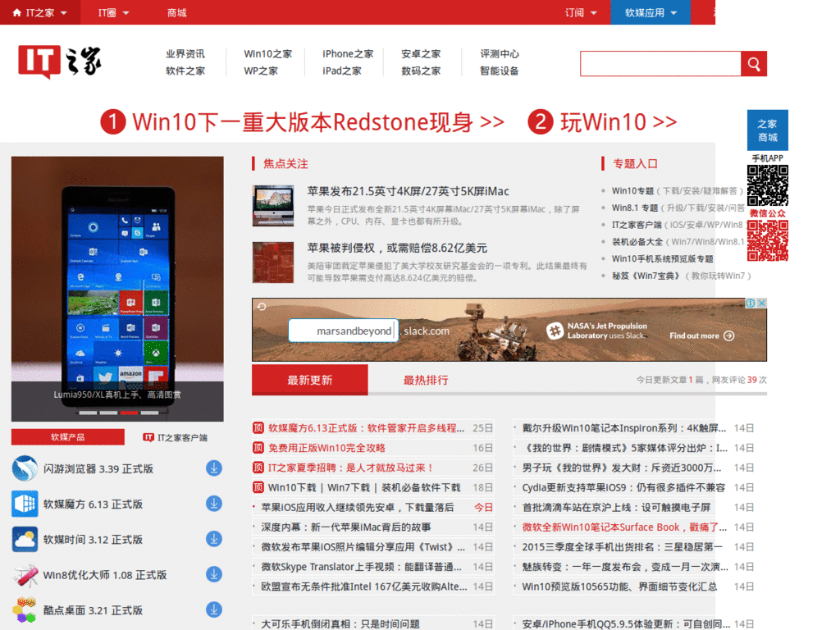Image resolution: width=840 pixels, height=630 pixels.
Task: Go to 业界资讯 section
Action: (x=185, y=54)
